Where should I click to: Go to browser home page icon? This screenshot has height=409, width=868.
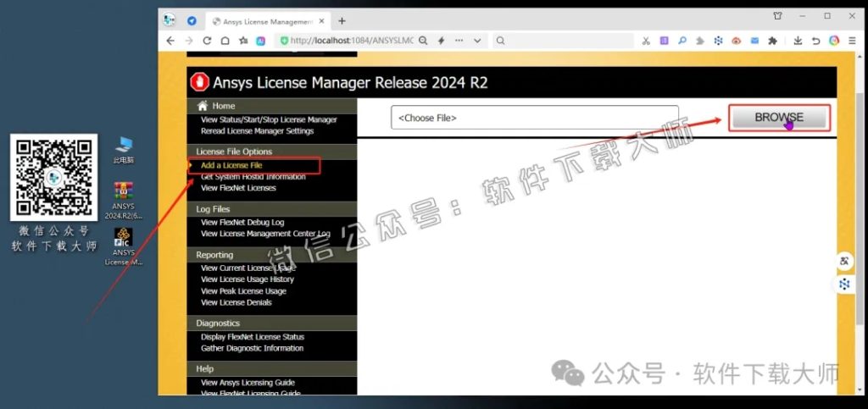(225, 41)
